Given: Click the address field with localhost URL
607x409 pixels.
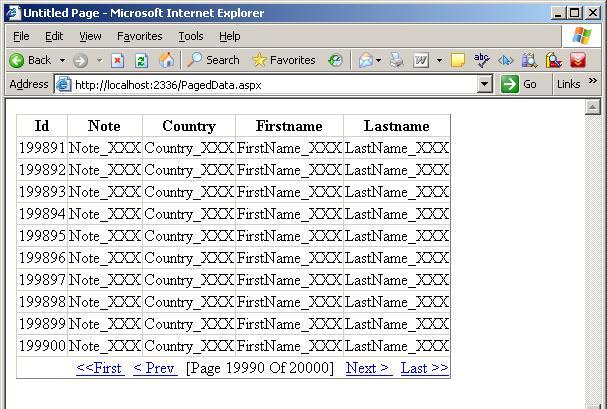Looking at the screenshot, I should (x=275, y=84).
